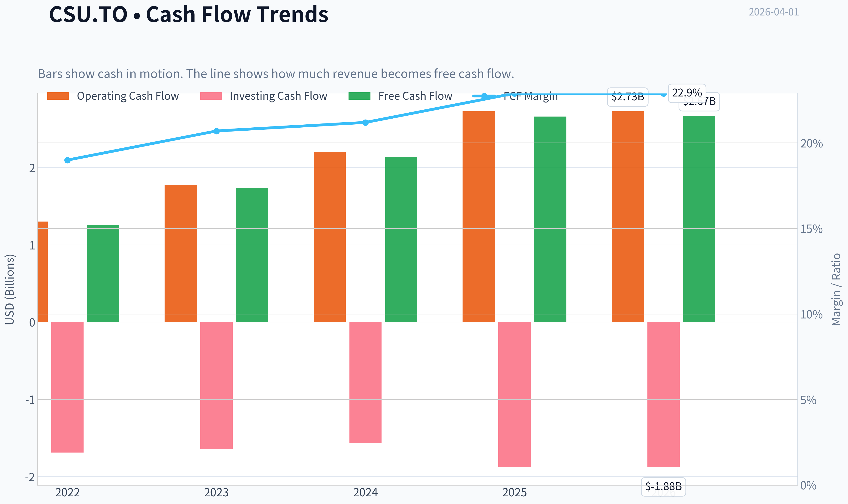Click the 2024 x-axis year label
848x504 pixels.
[x=365, y=492]
